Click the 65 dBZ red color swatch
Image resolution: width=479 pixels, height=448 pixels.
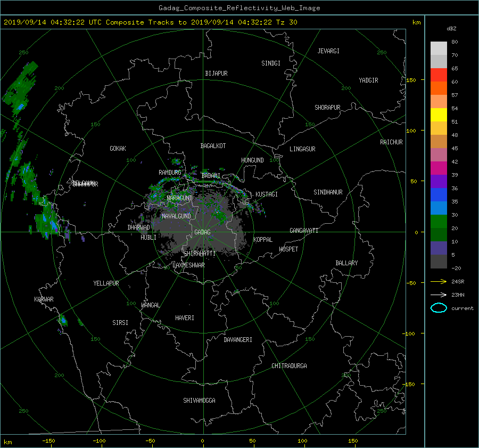439,75
